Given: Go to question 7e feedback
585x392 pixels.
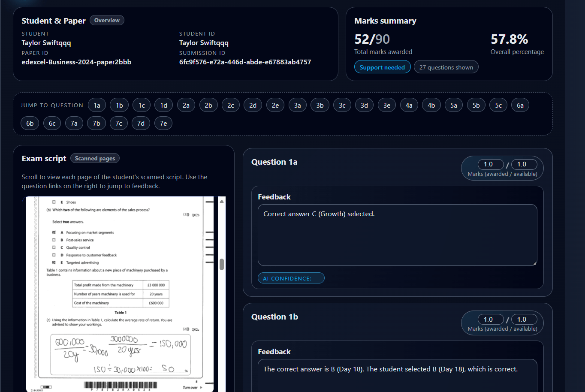Looking at the screenshot, I should (x=163, y=123).
